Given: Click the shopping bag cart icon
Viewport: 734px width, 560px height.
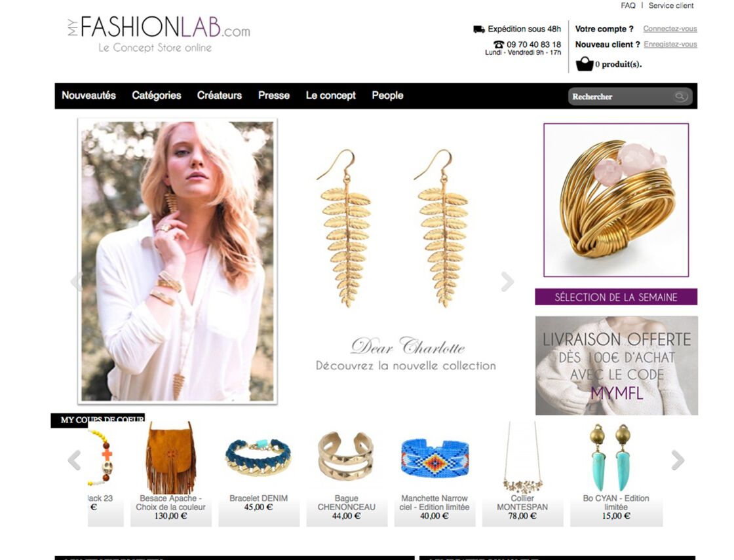Looking at the screenshot, I should click(584, 64).
